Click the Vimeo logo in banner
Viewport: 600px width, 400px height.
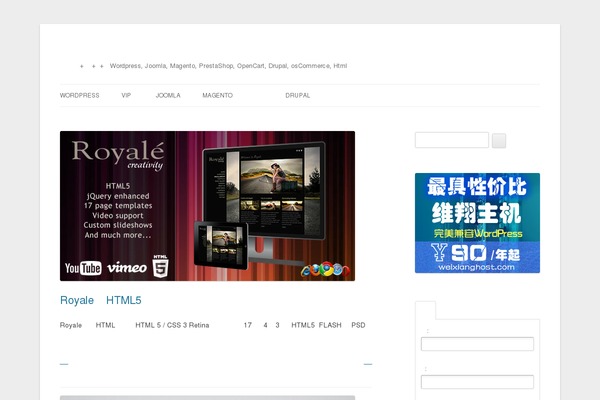[x=126, y=268]
